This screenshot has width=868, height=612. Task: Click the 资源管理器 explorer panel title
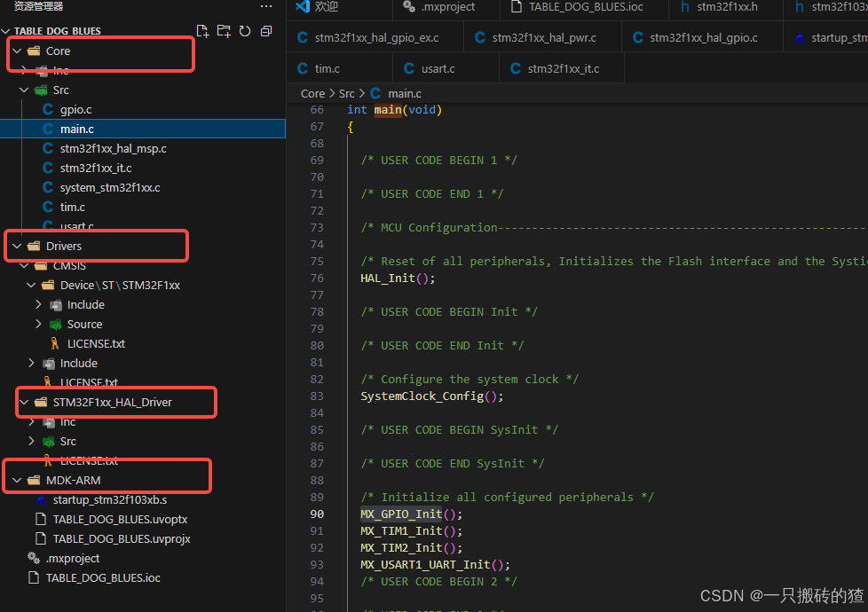point(38,6)
